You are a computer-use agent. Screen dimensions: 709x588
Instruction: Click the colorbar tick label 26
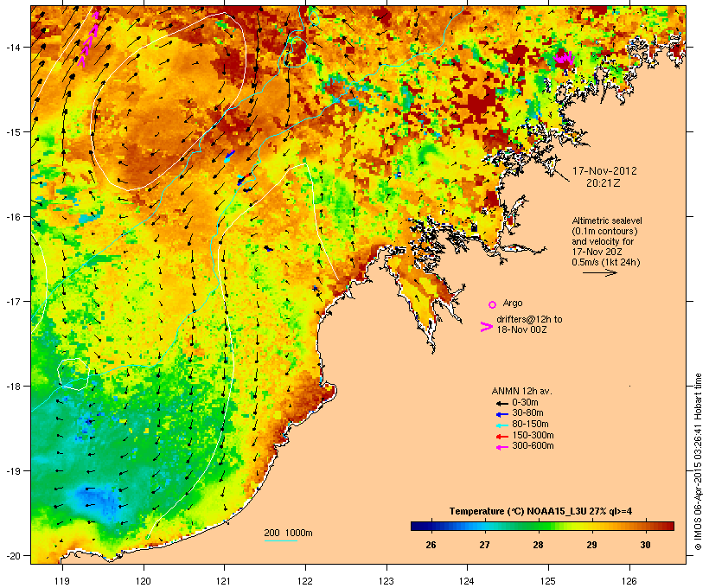tap(431, 545)
